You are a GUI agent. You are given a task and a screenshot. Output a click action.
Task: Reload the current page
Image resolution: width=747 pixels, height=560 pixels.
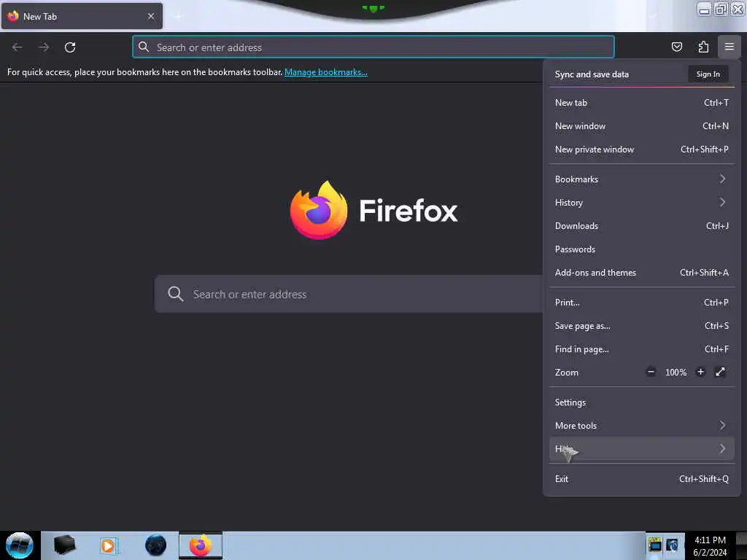[x=70, y=47]
